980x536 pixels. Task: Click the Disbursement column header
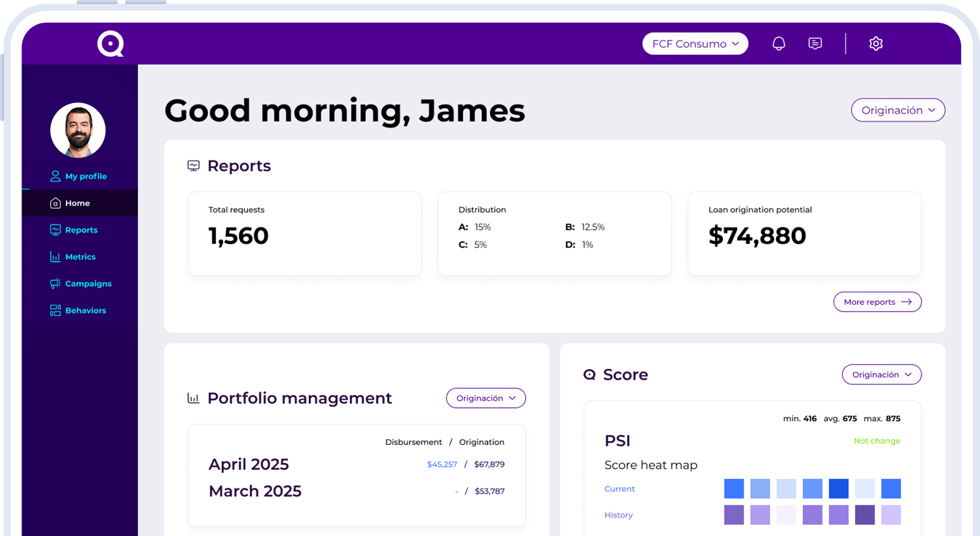(x=413, y=442)
